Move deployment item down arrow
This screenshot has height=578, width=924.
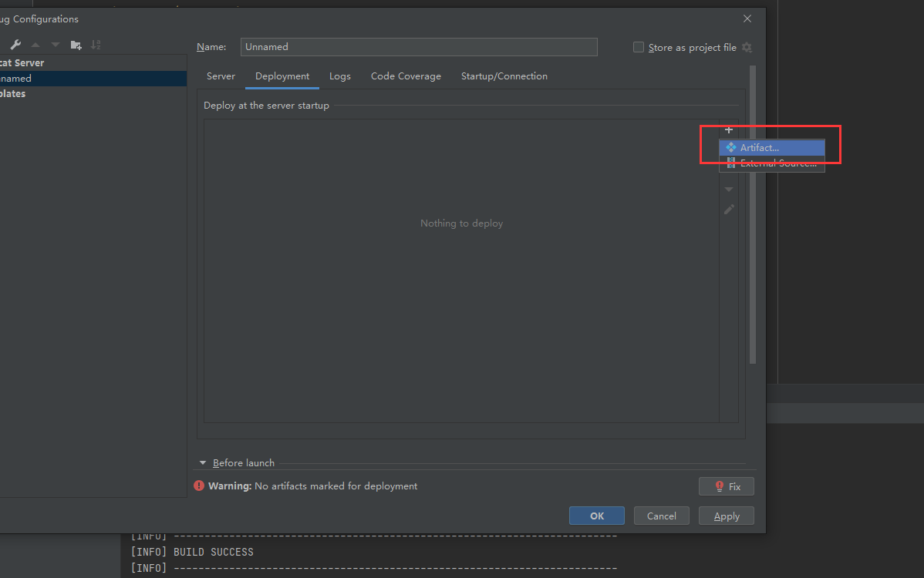(x=729, y=190)
